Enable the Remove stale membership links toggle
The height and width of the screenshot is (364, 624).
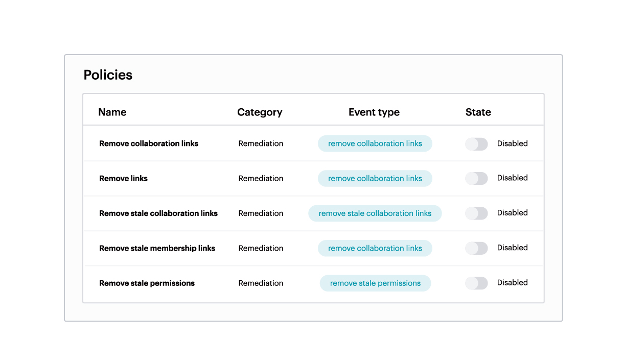tap(476, 248)
